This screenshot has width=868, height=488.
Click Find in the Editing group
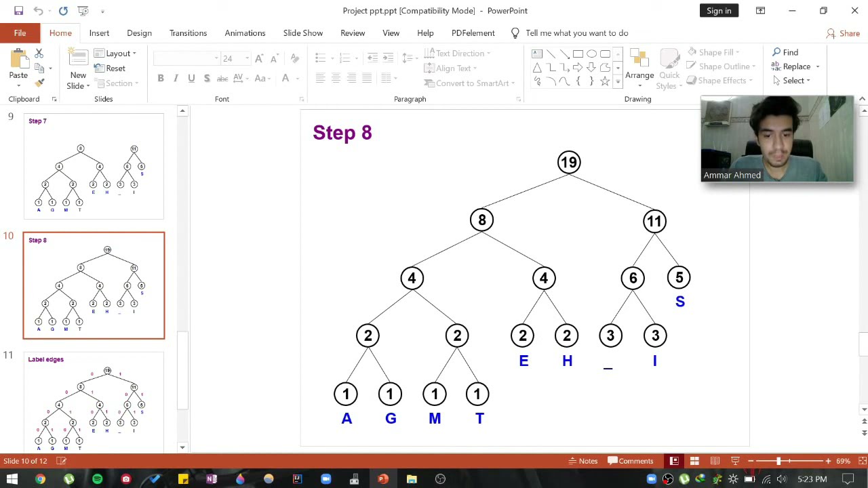(785, 52)
